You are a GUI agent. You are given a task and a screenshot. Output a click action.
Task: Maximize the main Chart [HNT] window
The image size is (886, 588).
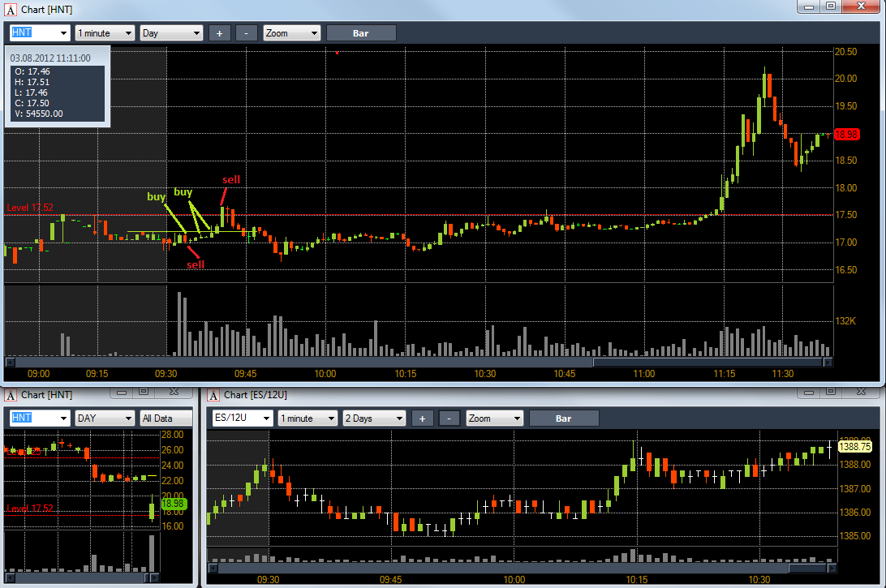click(x=831, y=6)
